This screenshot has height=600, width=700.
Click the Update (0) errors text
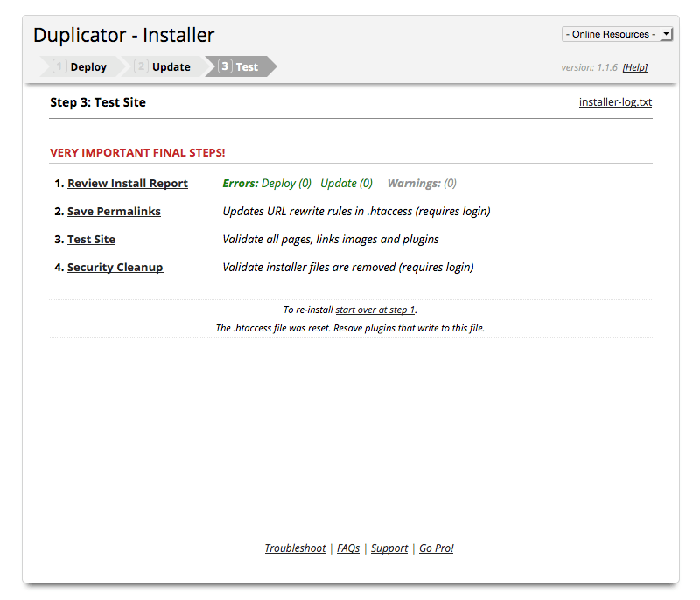[x=346, y=184]
